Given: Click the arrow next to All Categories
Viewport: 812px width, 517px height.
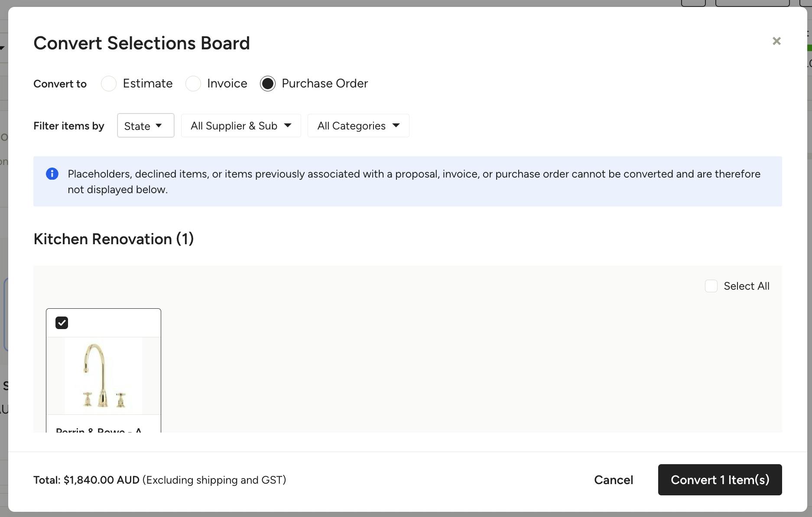Looking at the screenshot, I should pos(396,126).
